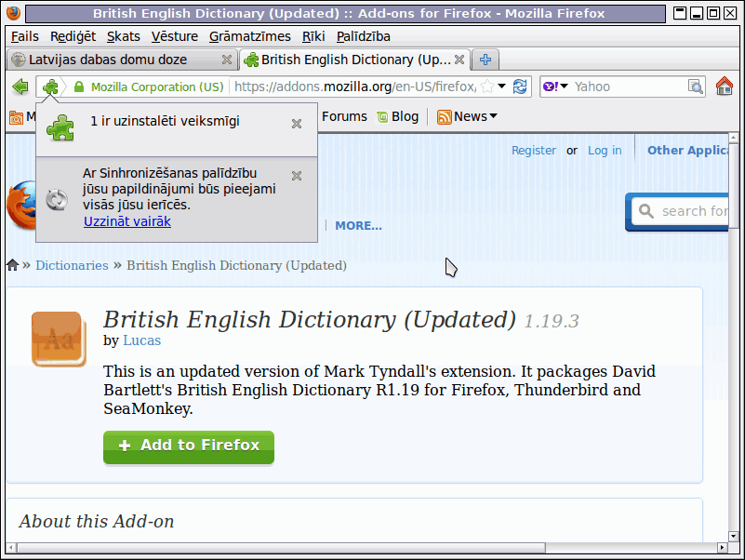745x560 pixels.
Task: Open author Lucas profile link
Action: (x=141, y=340)
